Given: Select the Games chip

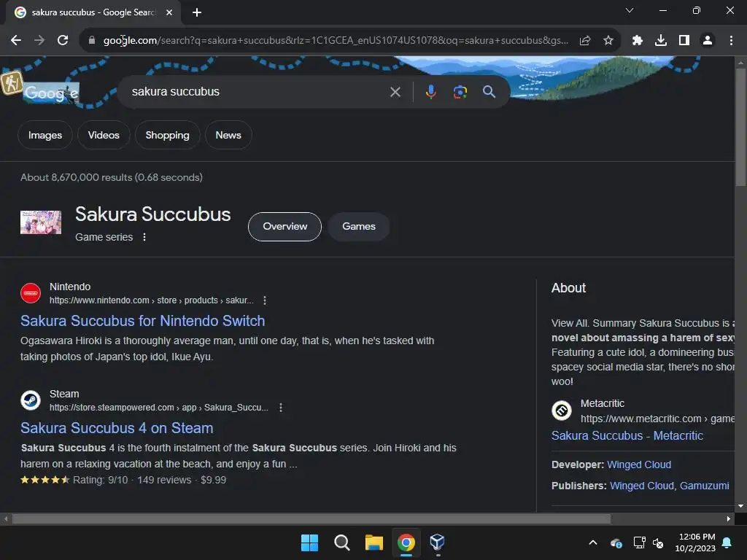Looking at the screenshot, I should 359,227.
